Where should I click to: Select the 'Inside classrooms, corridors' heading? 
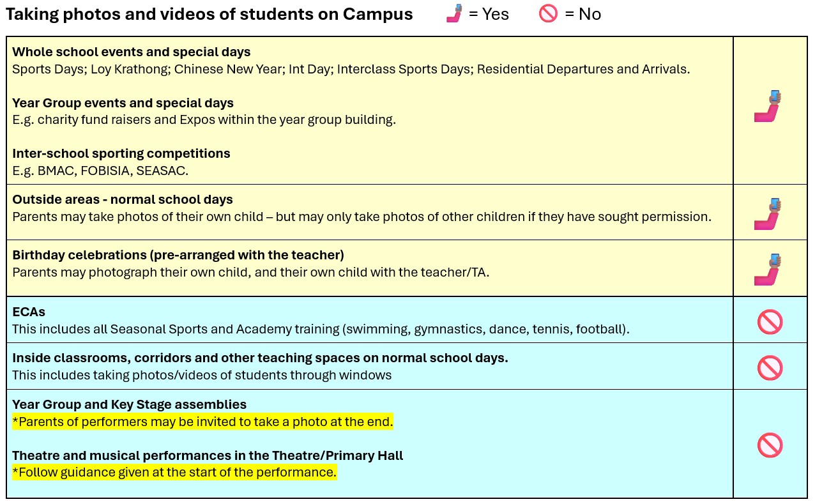pyautogui.click(x=260, y=358)
